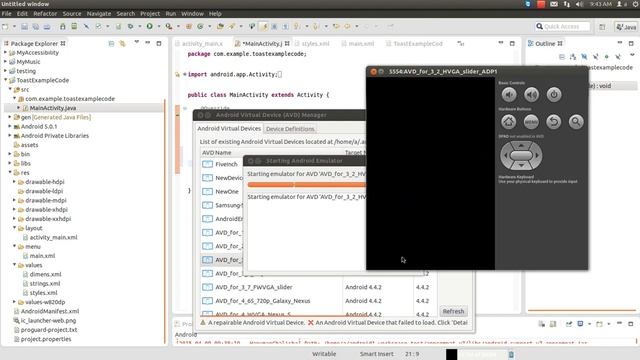Viewport: 640px width, 360px height.
Task: Open the Refactor menu
Action: point(45,13)
